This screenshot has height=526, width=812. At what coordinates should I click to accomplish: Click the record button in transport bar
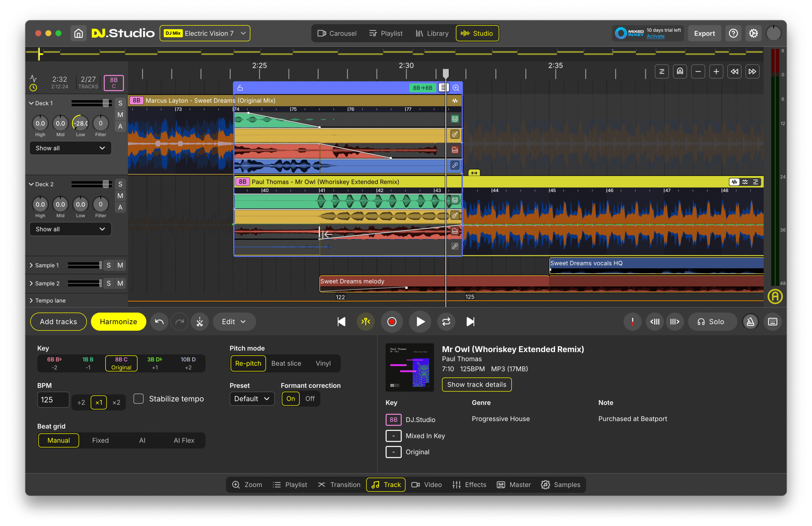(x=392, y=322)
